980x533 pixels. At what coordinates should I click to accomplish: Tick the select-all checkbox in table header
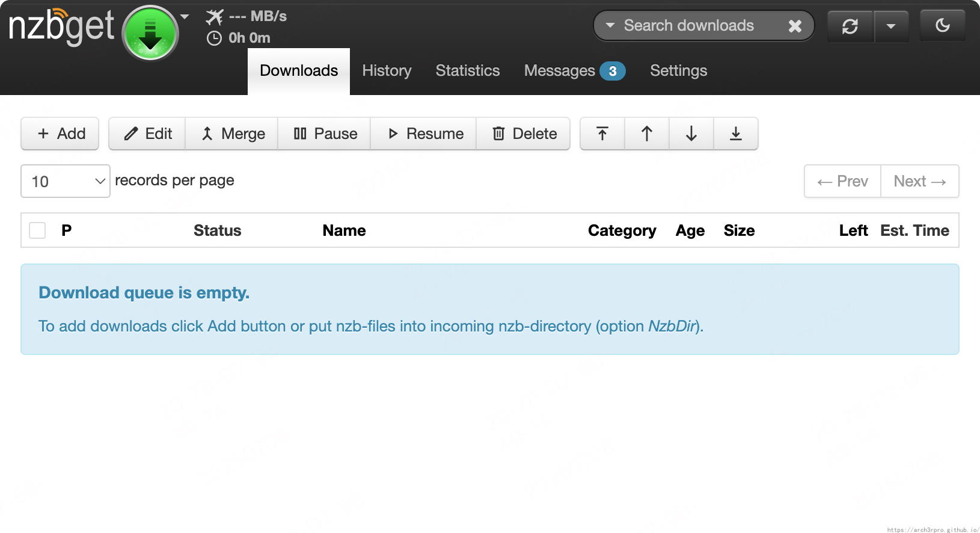tap(37, 230)
